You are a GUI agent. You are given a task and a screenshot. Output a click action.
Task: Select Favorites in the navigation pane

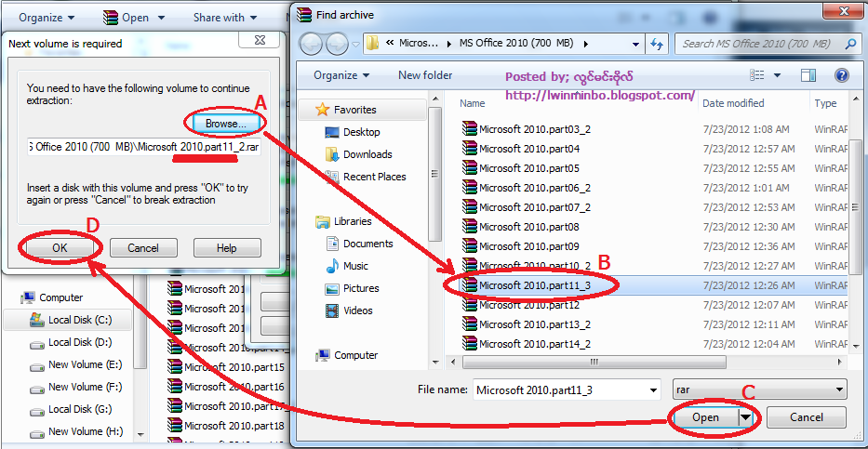[354, 110]
